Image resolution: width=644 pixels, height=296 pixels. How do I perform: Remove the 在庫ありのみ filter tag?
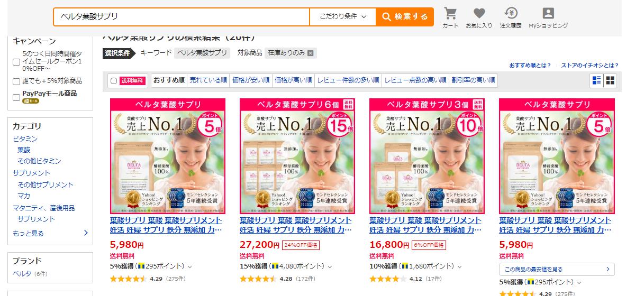[x=311, y=53]
